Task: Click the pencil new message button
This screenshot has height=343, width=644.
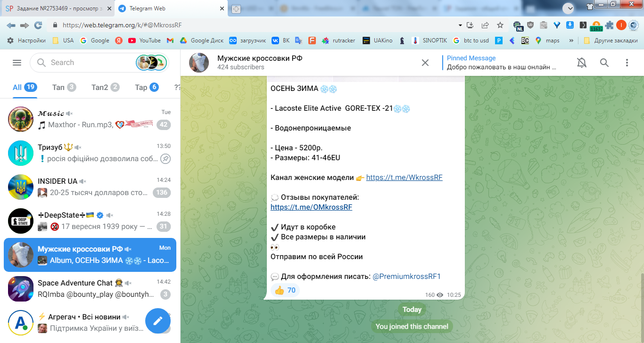Action: (158, 321)
